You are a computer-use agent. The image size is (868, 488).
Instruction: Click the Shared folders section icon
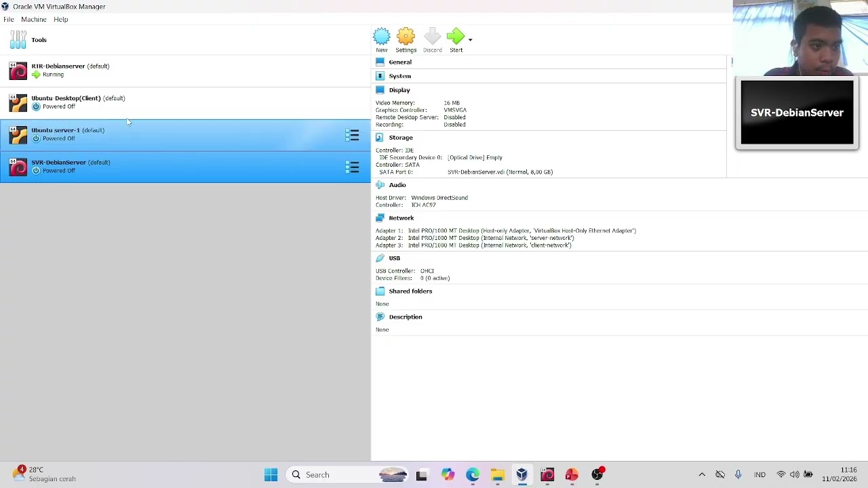click(x=380, y=291)
